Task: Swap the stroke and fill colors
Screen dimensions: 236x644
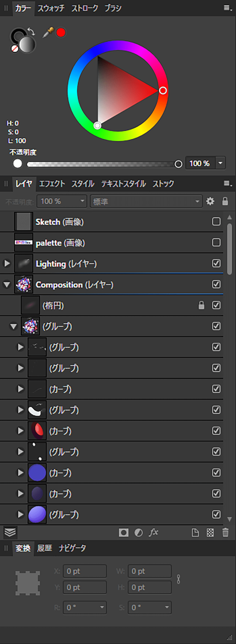Action: point(31,31)
